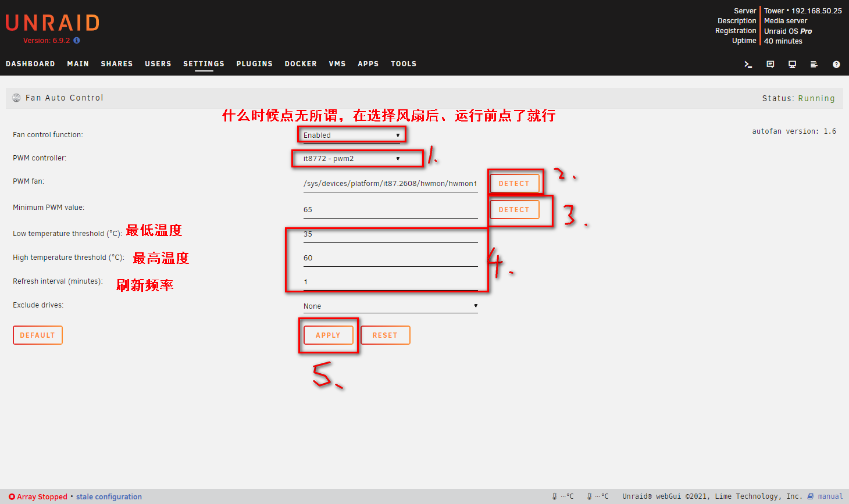Click the Reset button
This screenshot has width=849, height=504.
[x=385, y=335]
